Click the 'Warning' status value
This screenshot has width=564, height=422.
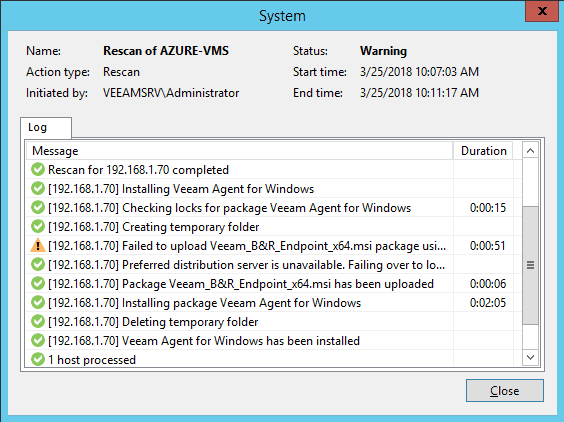[383, 51]
